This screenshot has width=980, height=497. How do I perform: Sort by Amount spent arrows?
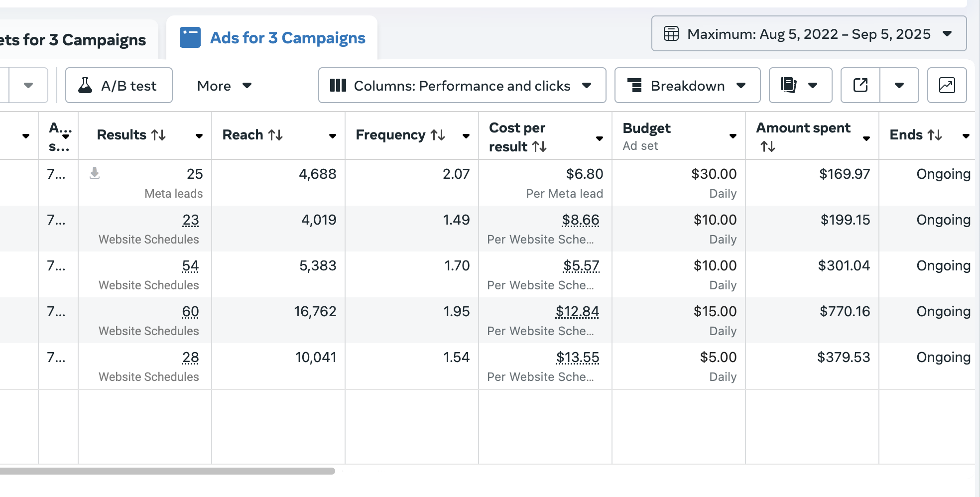click(x=767, y=146)
